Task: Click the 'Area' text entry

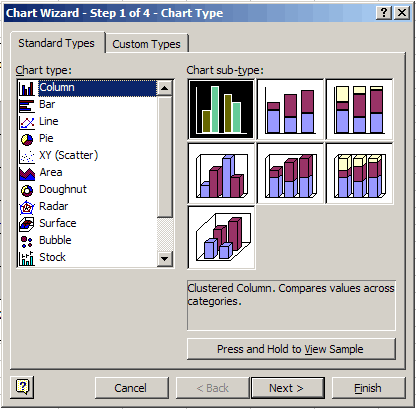Action: pyautogui.click(x=51, y=172)
